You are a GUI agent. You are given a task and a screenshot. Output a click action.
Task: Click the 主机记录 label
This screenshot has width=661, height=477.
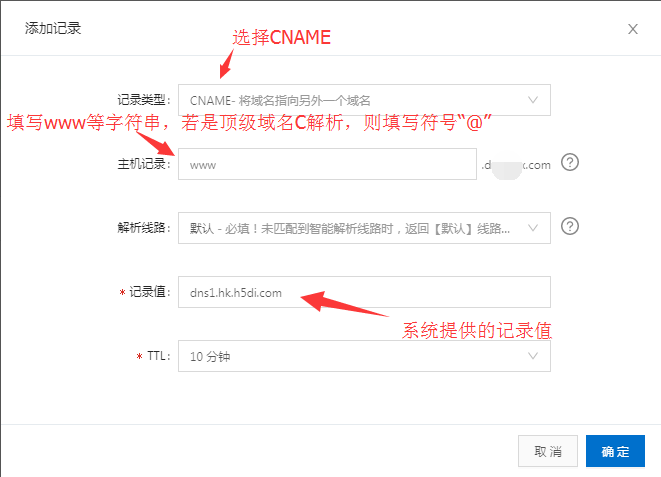point(144,164)
